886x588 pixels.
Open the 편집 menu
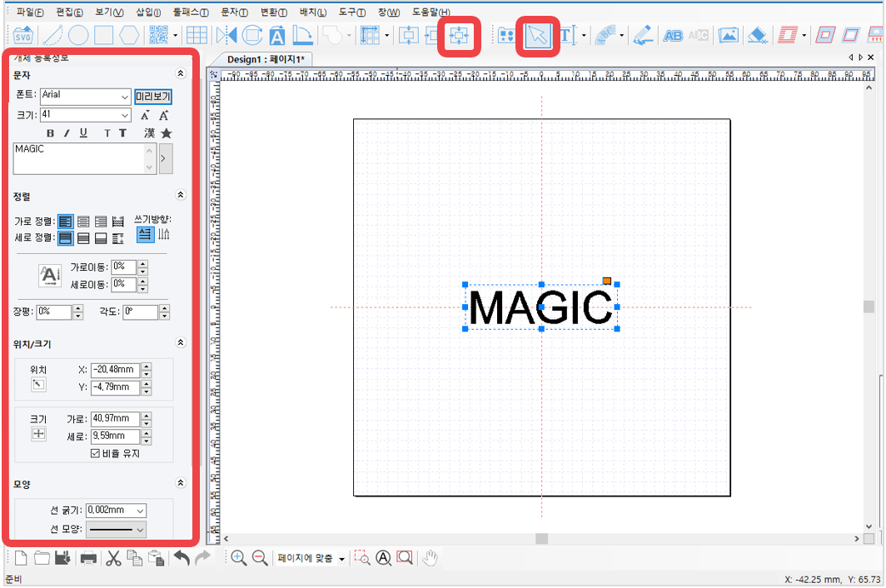pos(69,12)
